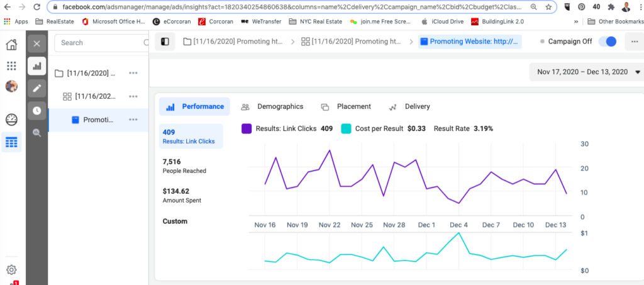
Task: Open the inspect magnifier icon
Action: pyautogui.click(x=37, y=133)
